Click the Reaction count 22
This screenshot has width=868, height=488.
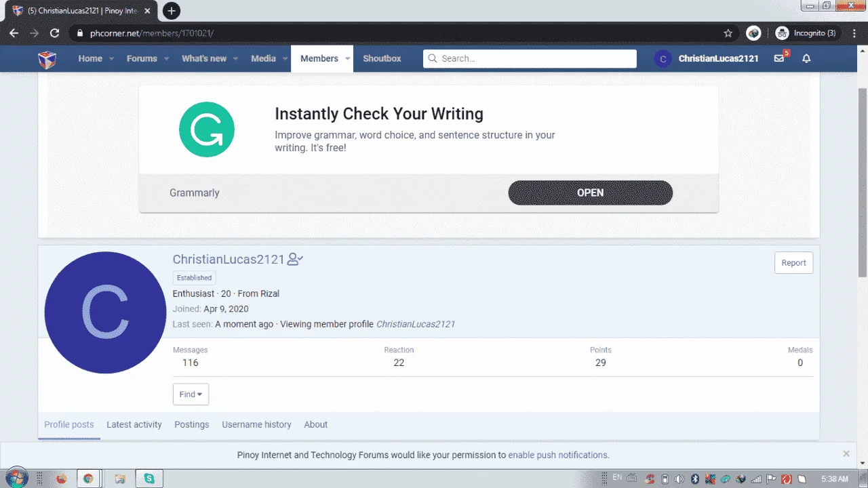[x=399, y=363]
